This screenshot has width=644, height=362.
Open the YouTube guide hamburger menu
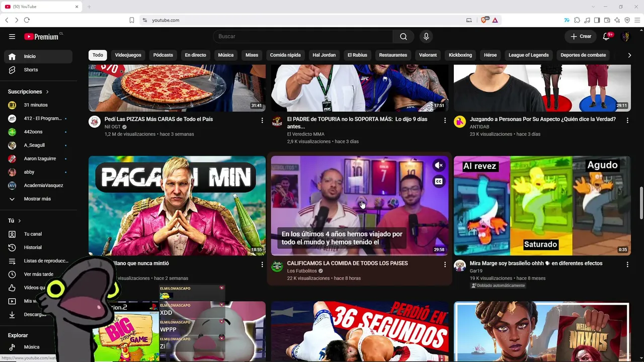12,37
